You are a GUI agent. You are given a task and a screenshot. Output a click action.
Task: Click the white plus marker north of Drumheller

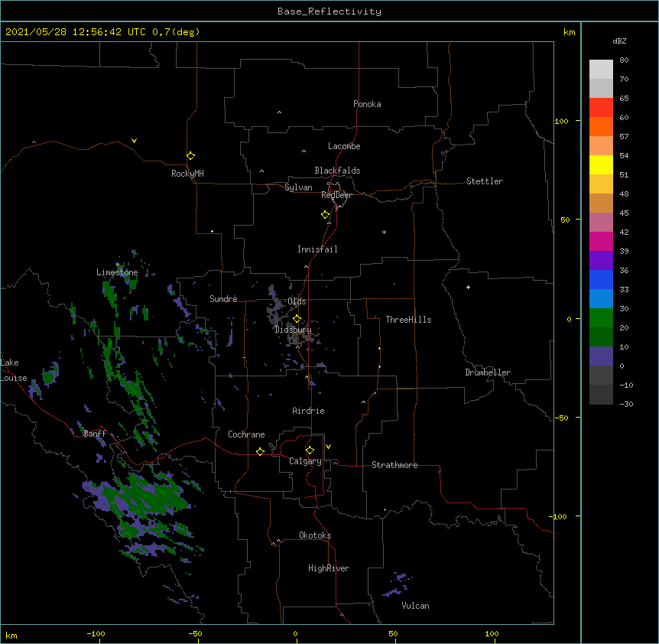468,287
